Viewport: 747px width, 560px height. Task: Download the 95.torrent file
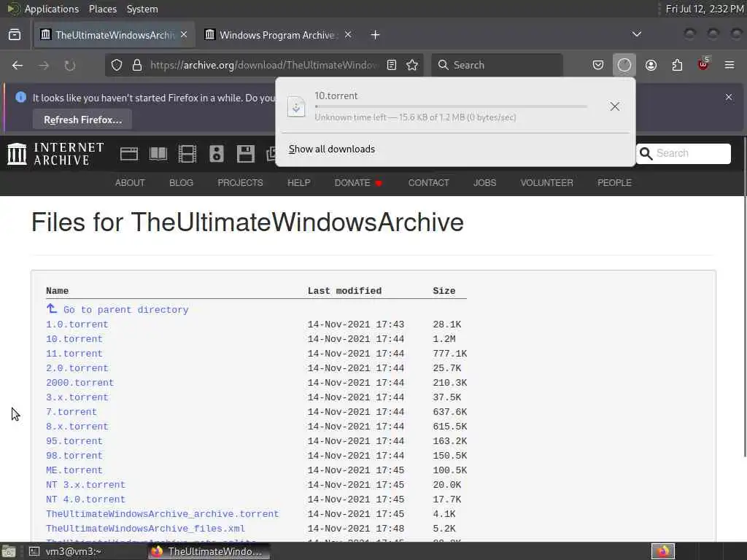(x=74, y=441)
